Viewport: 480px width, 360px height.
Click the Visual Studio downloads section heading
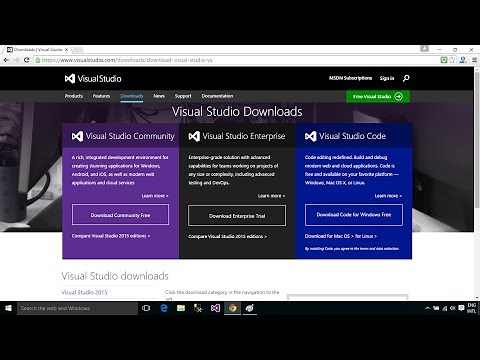tap(115, 276)
